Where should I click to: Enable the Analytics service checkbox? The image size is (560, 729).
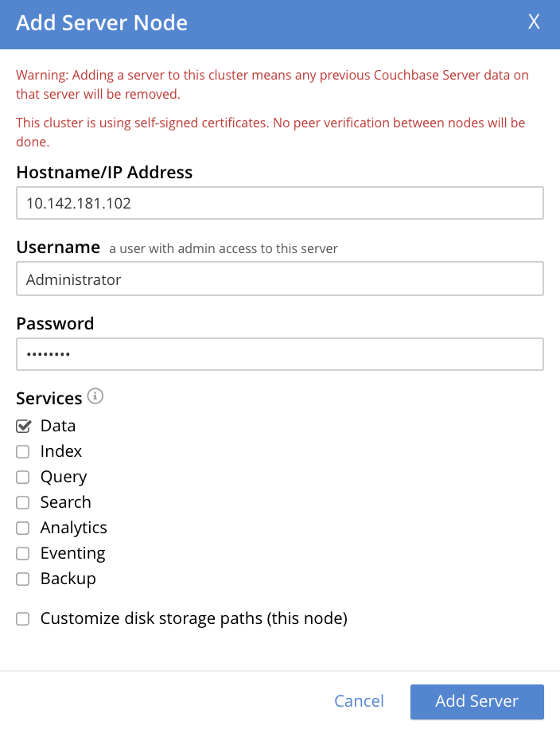(22, 528)
